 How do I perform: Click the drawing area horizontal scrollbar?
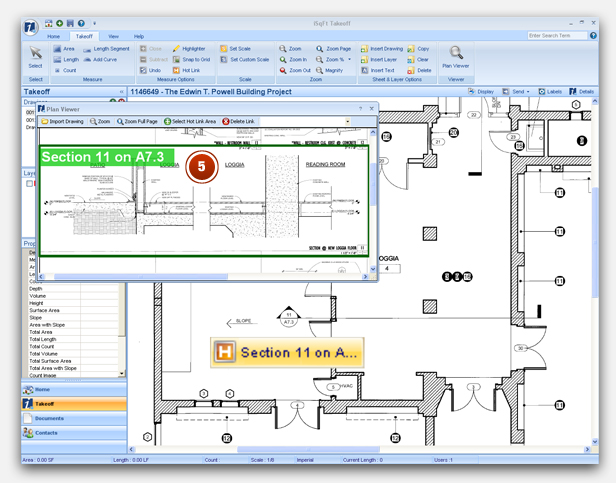click(x=308, y=449)
